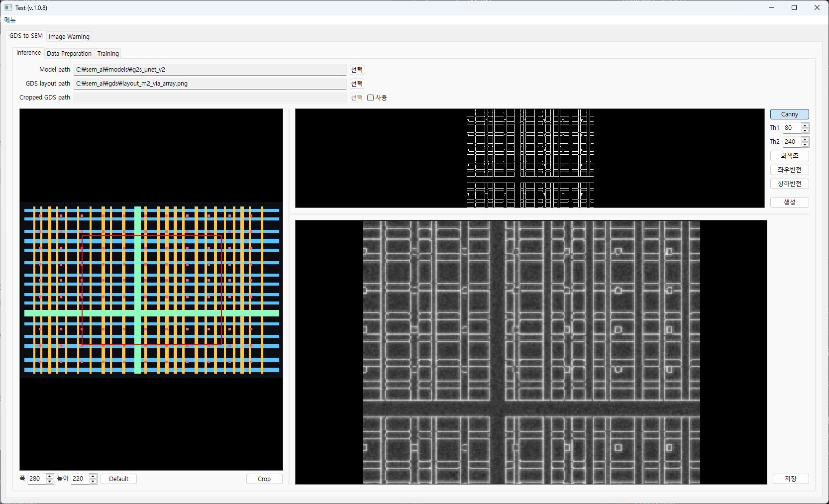The image size is (829, 504).
Task: Open the Training sub-tab
Action: [108, 54]
